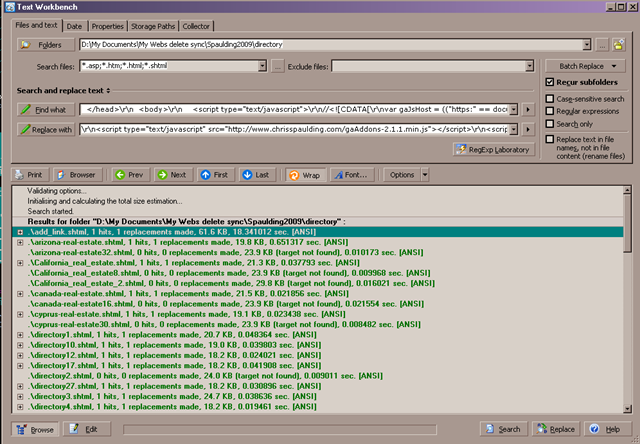Open the Options dropdown arrow
The image size is (640, 444).
(x=425, y=175)
